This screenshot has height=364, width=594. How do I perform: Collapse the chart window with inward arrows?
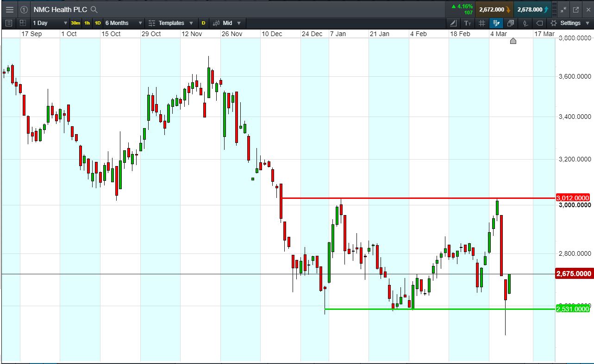[563, 9]
